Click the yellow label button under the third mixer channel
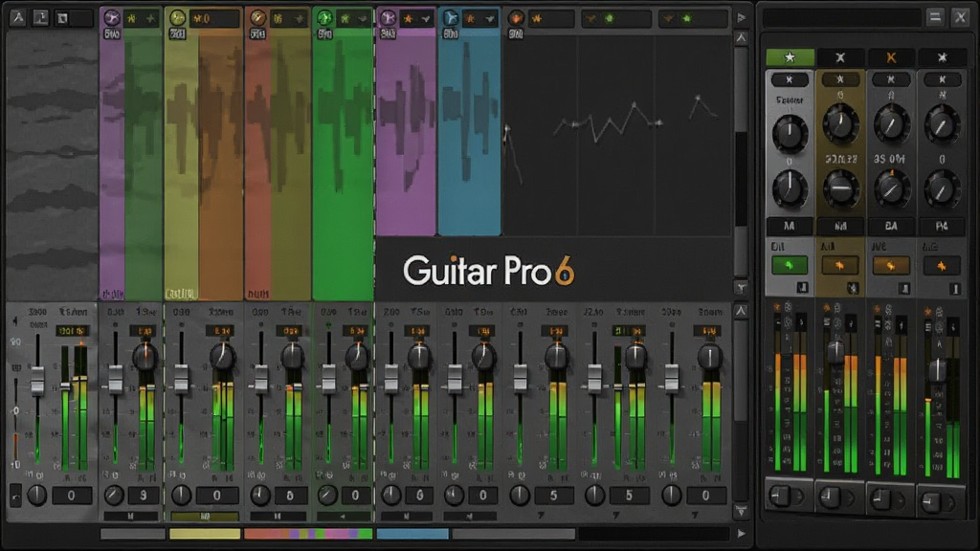Viewport: 980px width, 551px height. pyautogui.click(x=205, y=517)
